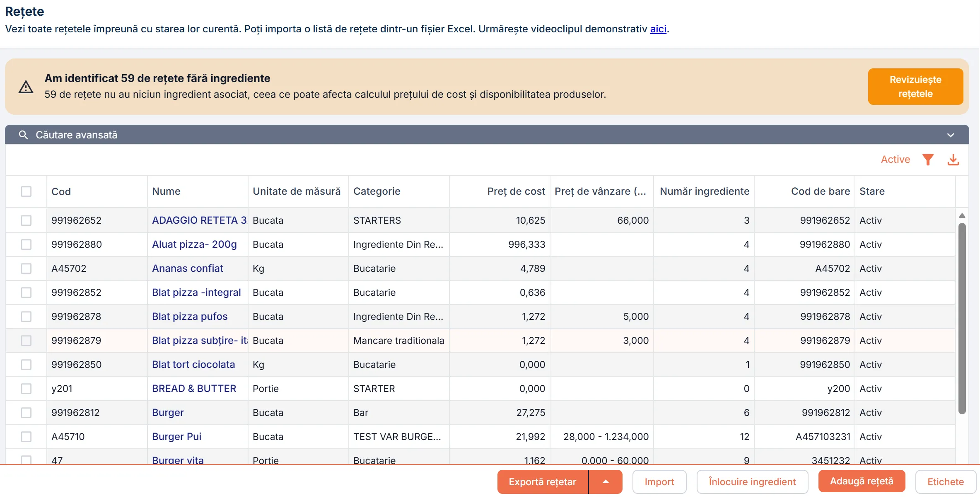Image resolution: width=980 pixels, height=498 pixels.
Task: Open the 'aici' video demo link
Action: pyautogui.click(x=658, y=29)
